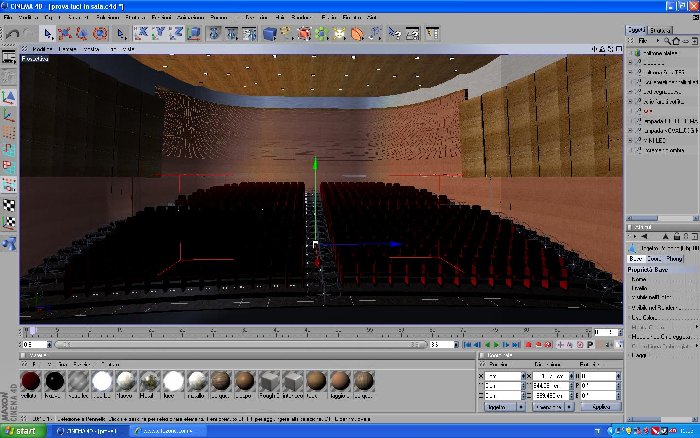The image size is (700, 438).
Task: Toggle the Y axis lock button
Action: click(x=159, y=33)
